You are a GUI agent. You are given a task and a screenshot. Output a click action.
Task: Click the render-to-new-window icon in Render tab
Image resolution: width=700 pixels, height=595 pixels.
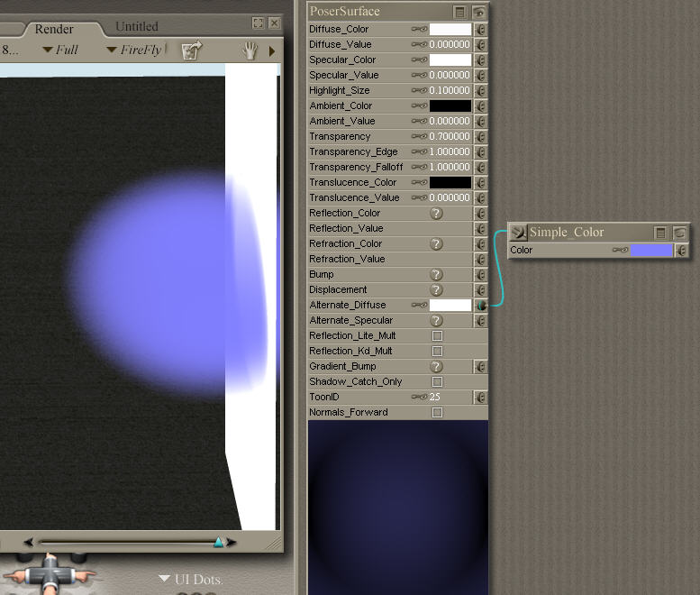[x=192, y=50]
